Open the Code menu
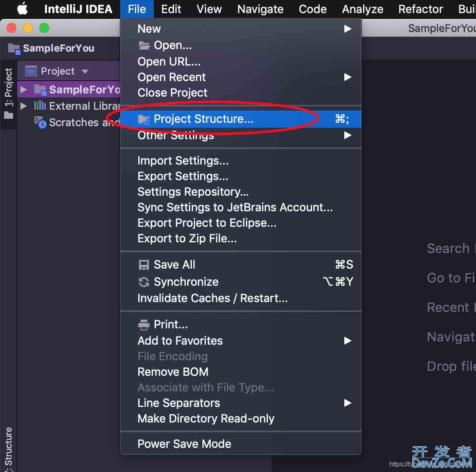This screenshot has width=476, height=472. pos(312,9)
